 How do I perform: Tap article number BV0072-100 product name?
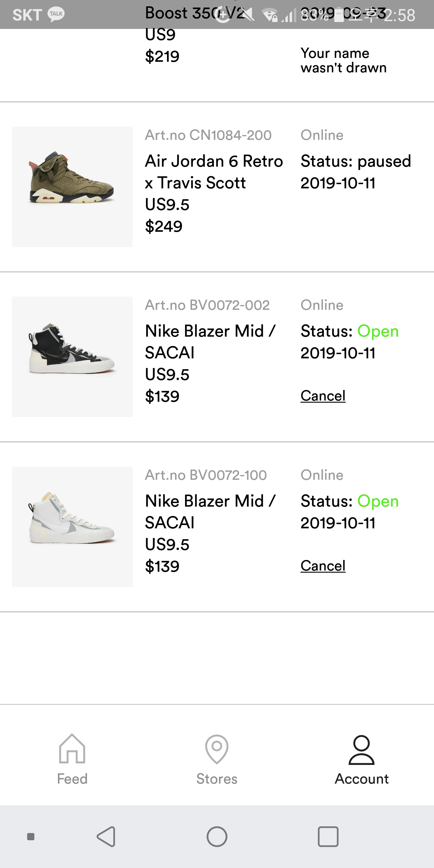click(x=210, y=511)
